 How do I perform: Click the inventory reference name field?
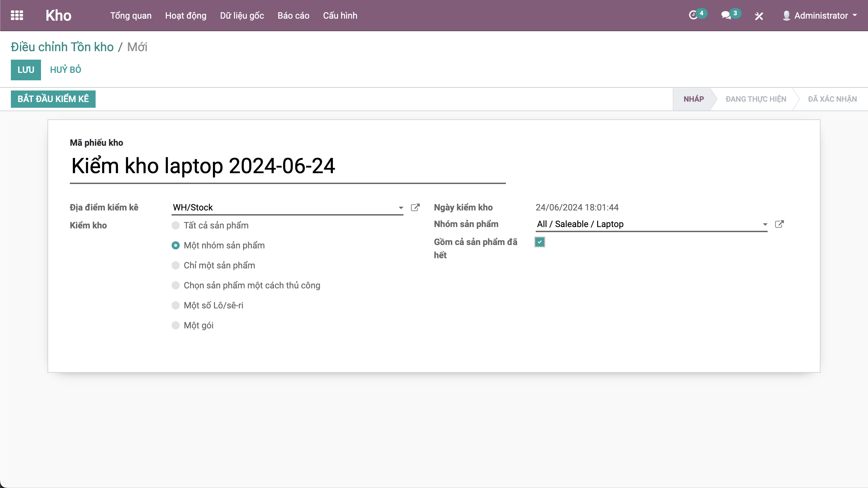point(288,166)
